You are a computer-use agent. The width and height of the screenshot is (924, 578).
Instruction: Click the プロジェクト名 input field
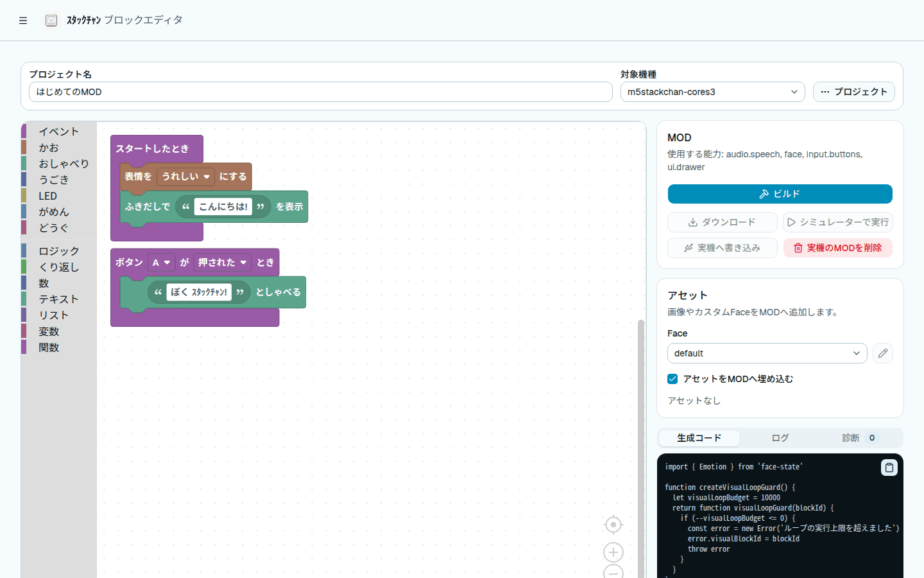[320, 92]
